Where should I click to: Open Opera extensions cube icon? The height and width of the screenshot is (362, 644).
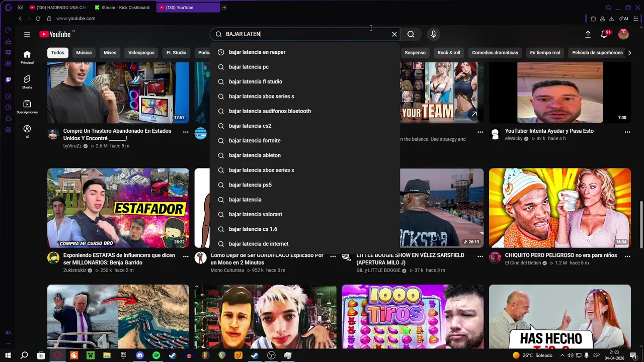pyautogui.click(x=594, y=19)
